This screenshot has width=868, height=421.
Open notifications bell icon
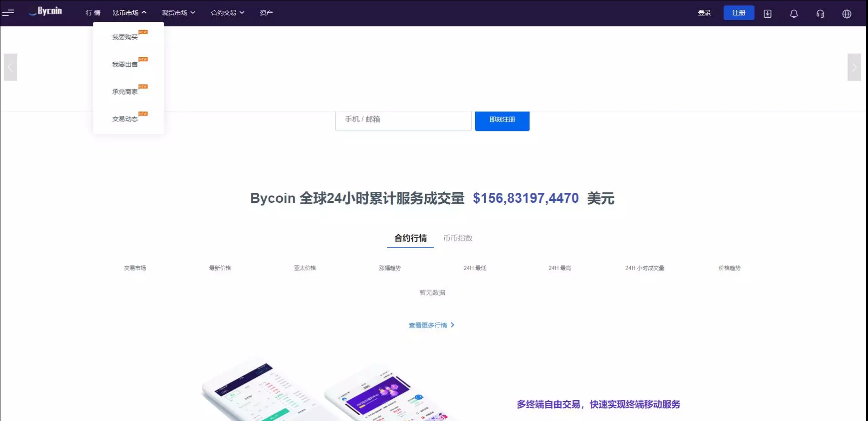(794, 14)
